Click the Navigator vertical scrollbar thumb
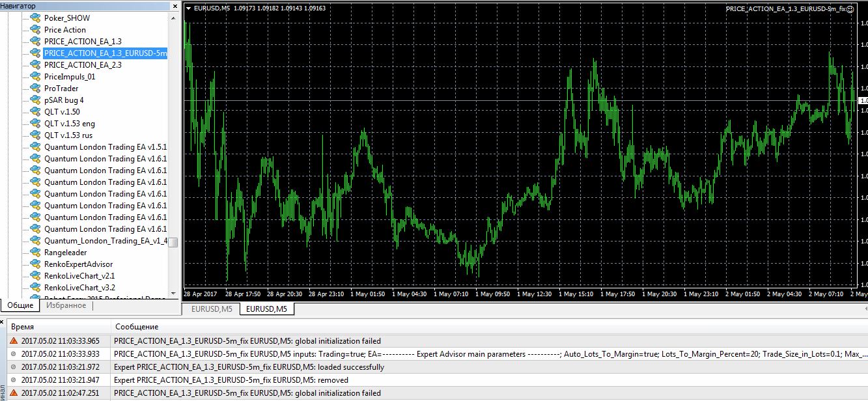Image resolution: width=868 pixels, height=401 pixels. point(174,242)
